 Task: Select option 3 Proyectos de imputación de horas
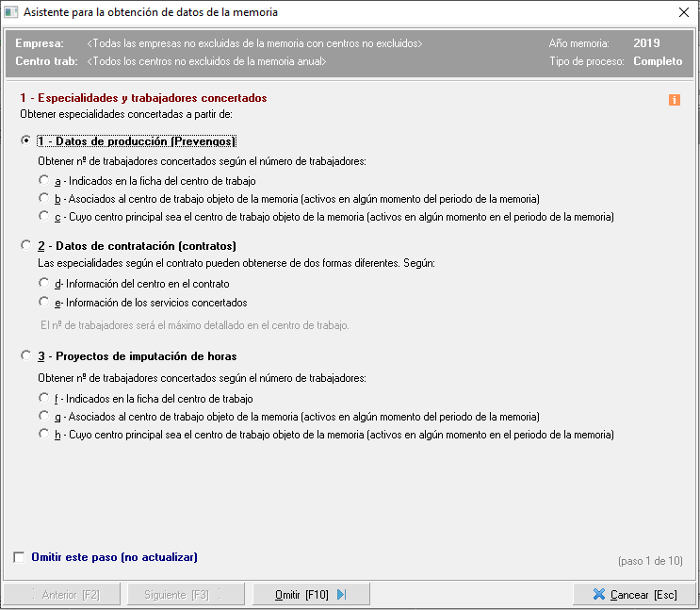26,356
